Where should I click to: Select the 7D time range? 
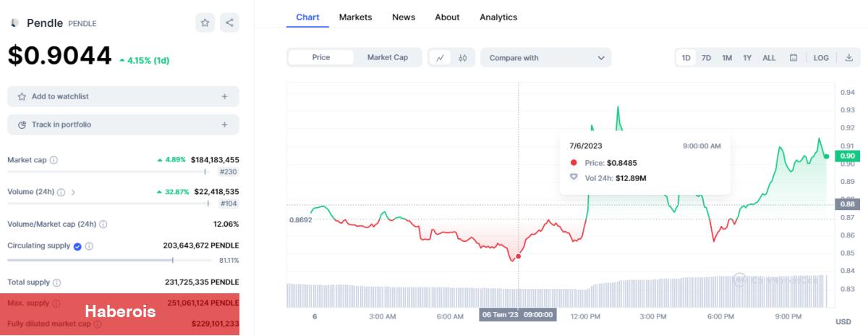706,58
